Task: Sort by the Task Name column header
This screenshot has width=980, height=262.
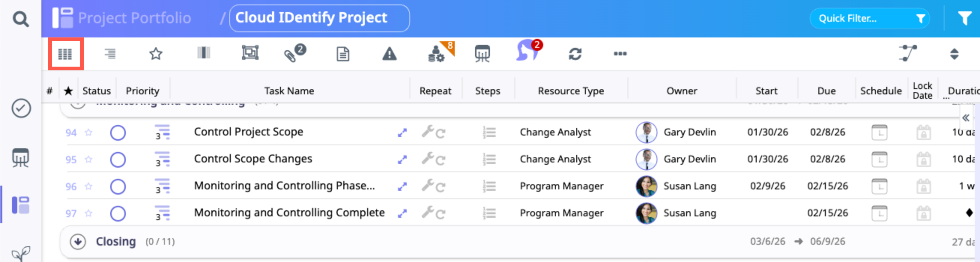Action: point(289,91)
